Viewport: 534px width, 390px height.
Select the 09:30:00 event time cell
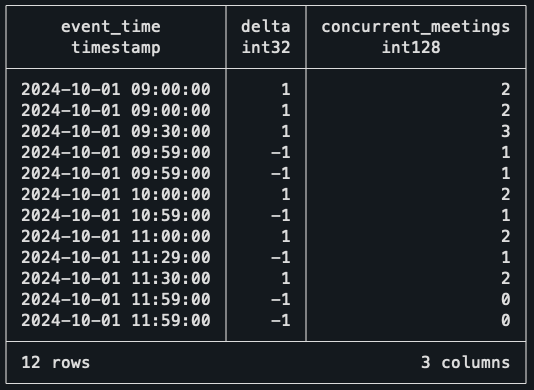[x=116, y=131]
